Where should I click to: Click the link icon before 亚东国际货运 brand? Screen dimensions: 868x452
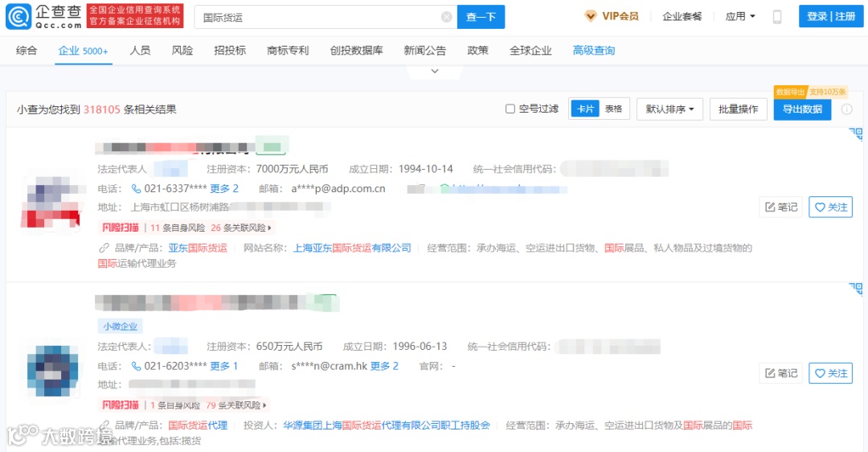[x=104, y=249]
